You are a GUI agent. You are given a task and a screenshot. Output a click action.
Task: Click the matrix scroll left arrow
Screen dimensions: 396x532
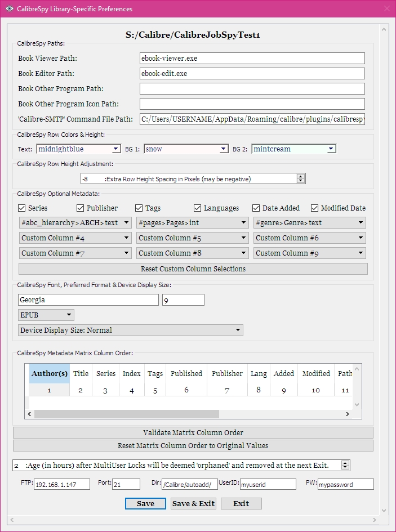(x=29, y=414)
